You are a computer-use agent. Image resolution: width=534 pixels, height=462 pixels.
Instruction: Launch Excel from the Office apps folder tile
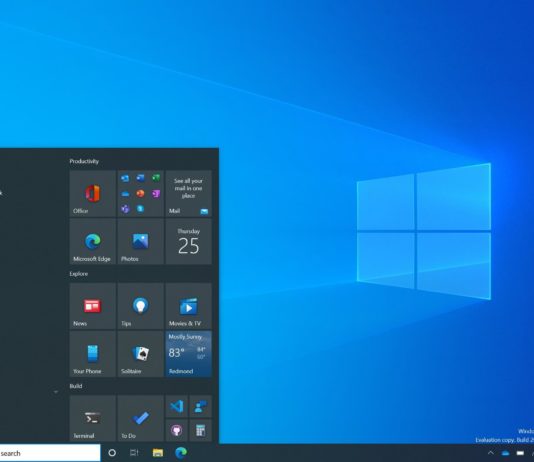point(156,178)
